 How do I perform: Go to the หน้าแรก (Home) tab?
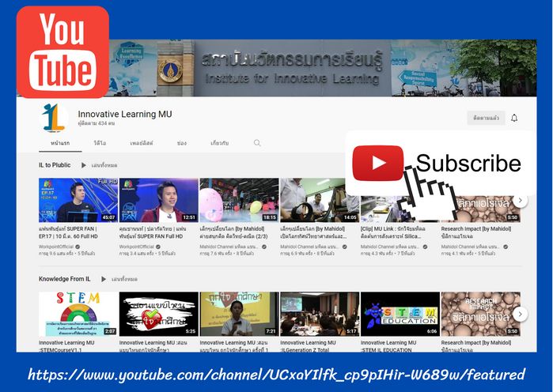[x=59, y=143]
